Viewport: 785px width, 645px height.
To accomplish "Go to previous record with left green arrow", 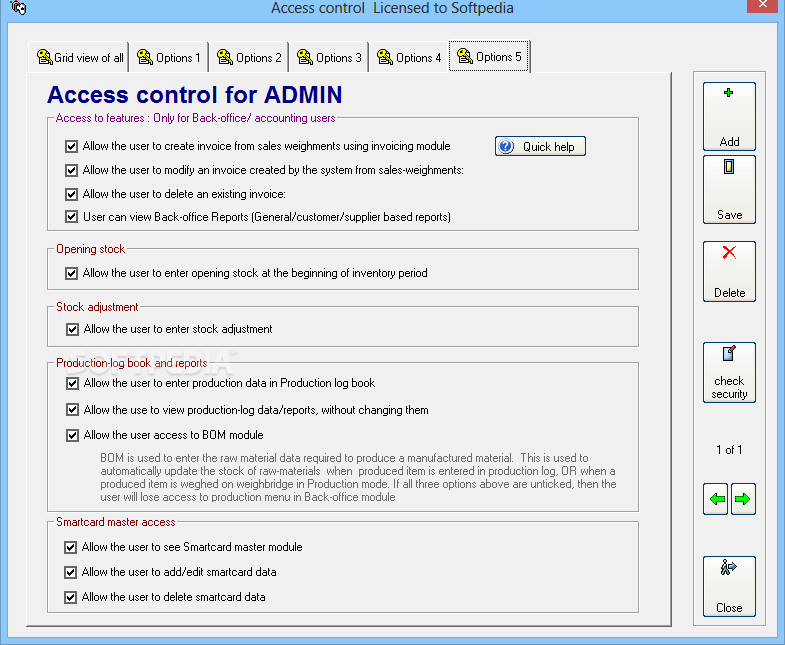I will pyautogui.click(x=716, y=499).
